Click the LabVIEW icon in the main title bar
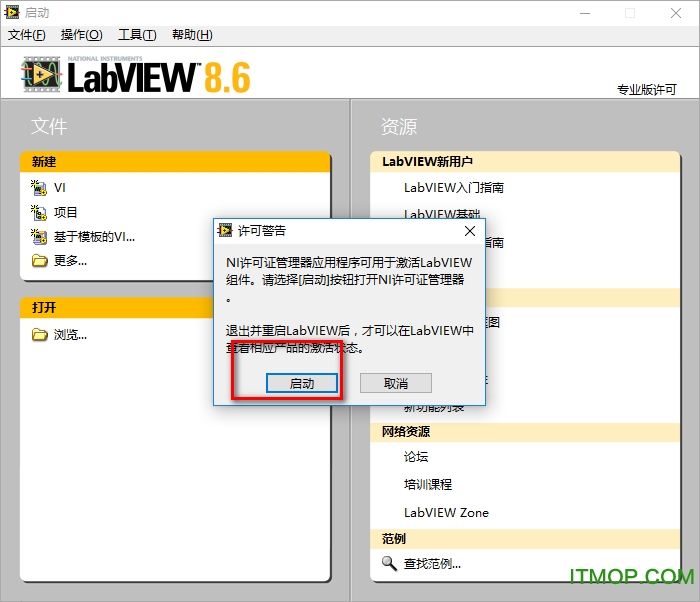The width and height of the screenshot is (700, 602). tap(12, 13)
